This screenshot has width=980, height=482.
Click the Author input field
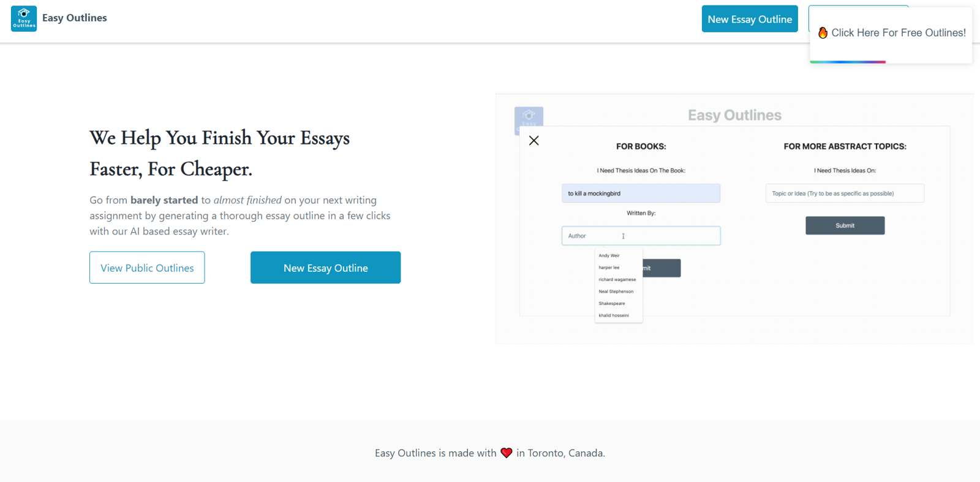(641, 236)
